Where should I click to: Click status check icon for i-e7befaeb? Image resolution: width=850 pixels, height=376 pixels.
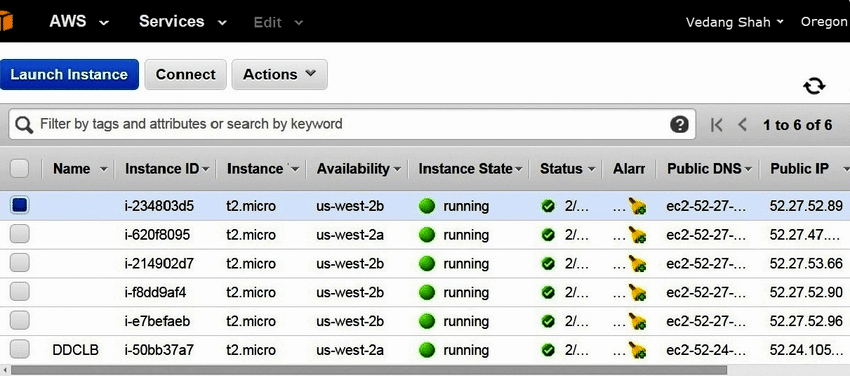point(548,321)
